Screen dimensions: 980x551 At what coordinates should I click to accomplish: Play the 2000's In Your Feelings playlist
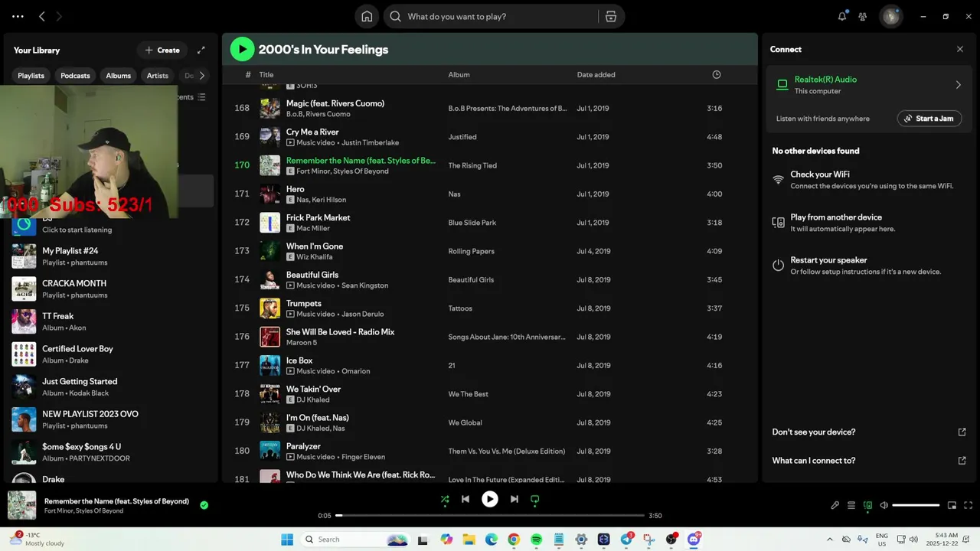[x=242, y=49]
